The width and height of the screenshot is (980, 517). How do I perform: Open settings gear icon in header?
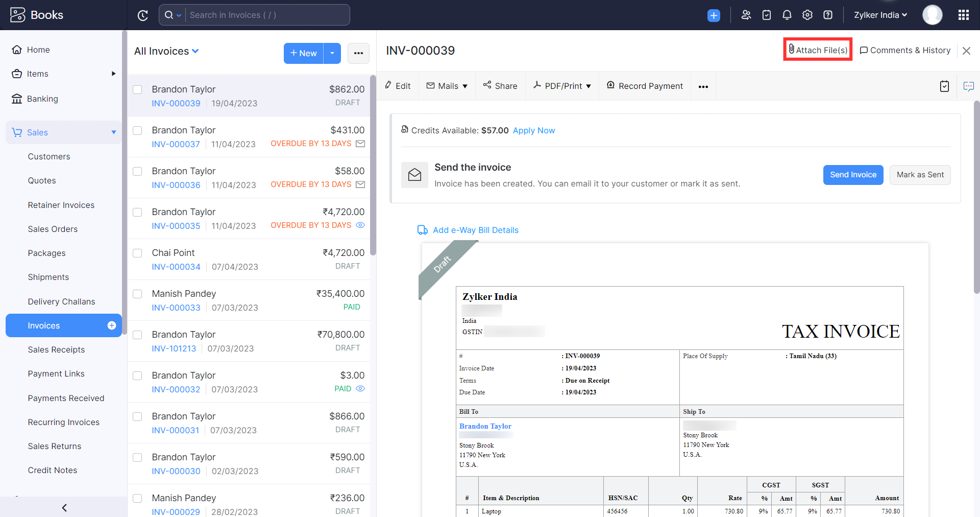(x=807, y=15)
